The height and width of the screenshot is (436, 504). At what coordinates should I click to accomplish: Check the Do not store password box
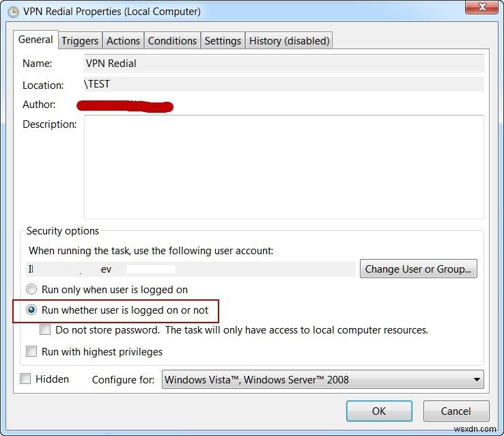click(45, 330)
